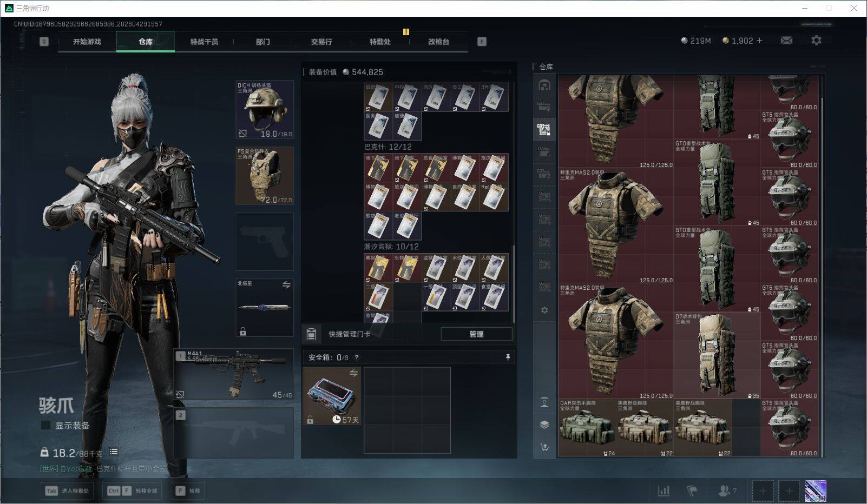Open the warehouse sidebar gear icon
Image resolution: width=867 pixels, height=504 pixels.
pos(544,310)
